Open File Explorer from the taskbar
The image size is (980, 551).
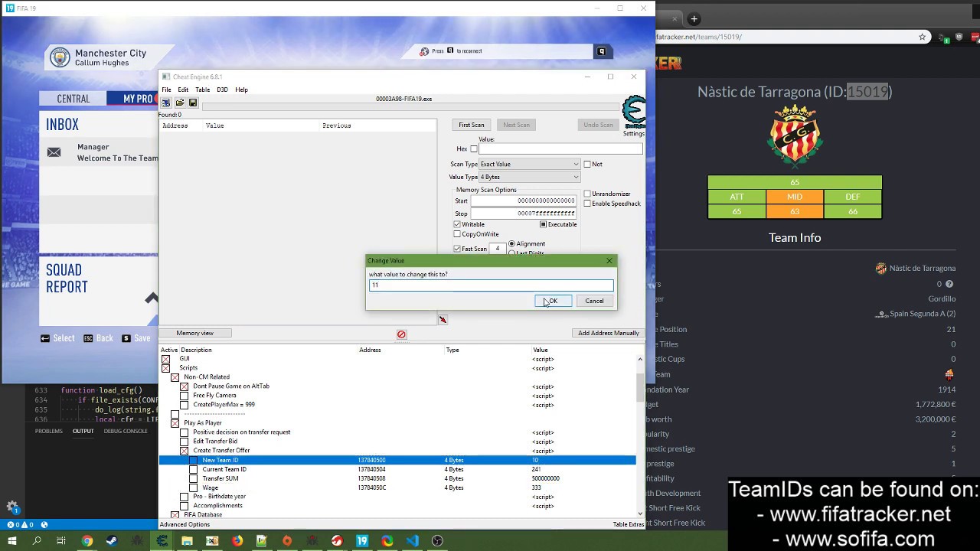click(x=187, y=541)
